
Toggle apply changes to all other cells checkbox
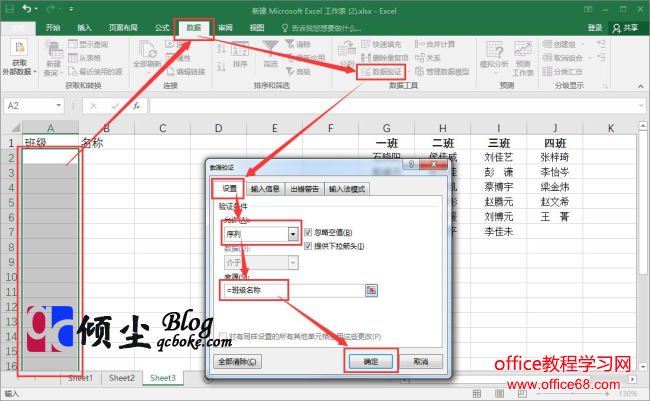(x=223, y=335)
